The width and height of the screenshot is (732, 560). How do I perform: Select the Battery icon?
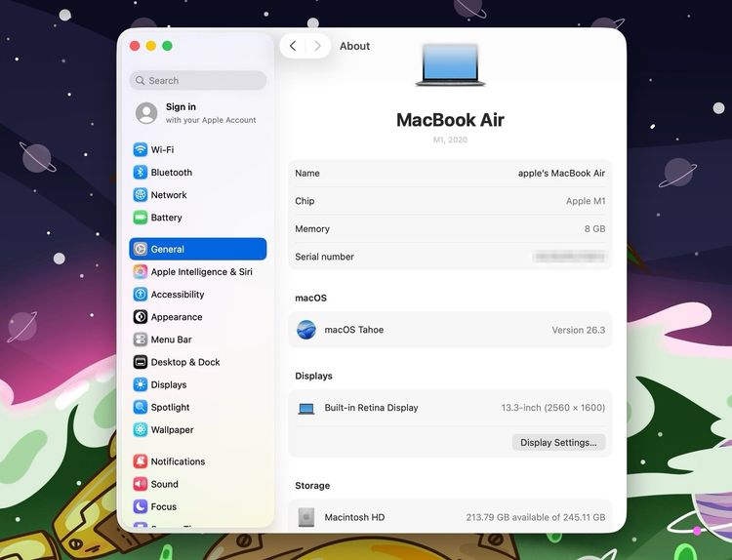pos(140,218)
